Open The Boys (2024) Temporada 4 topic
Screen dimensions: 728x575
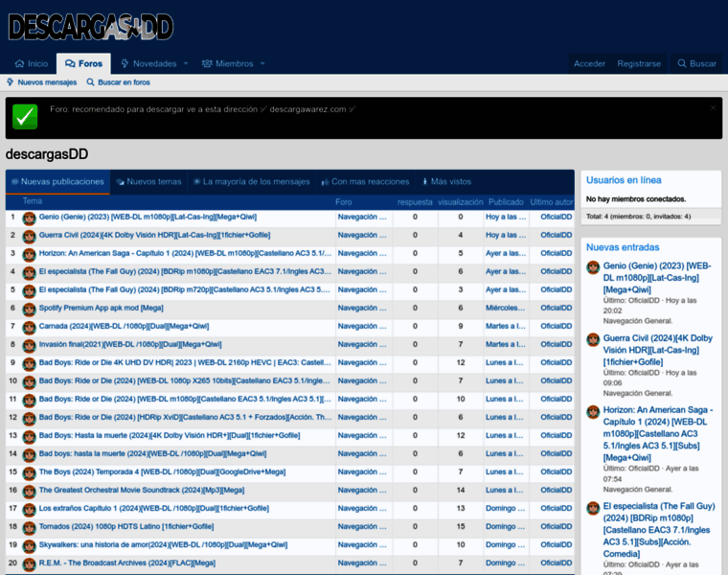[163, 471]
